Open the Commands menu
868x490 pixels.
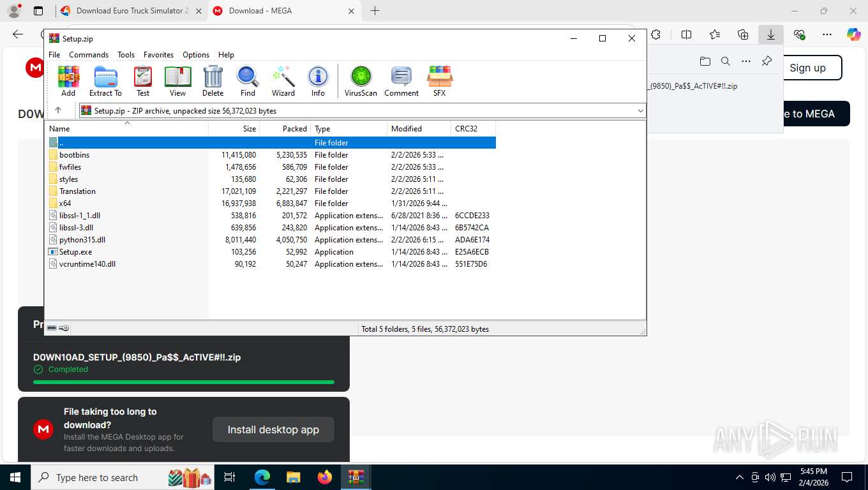89,55
